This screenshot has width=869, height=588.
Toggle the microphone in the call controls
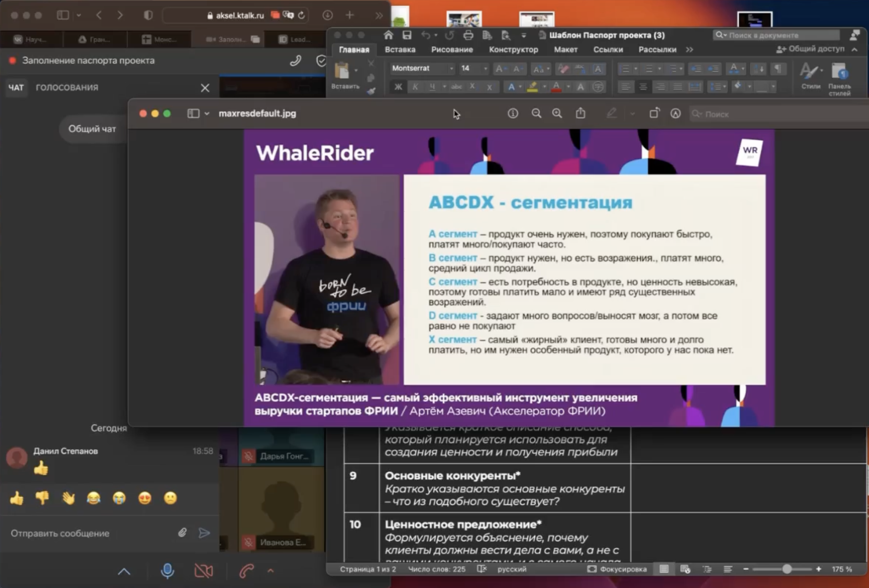[x=167, y=571]
